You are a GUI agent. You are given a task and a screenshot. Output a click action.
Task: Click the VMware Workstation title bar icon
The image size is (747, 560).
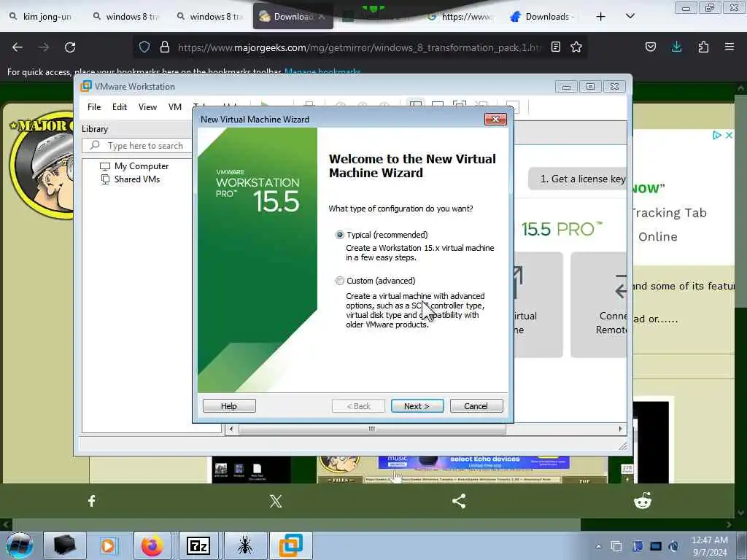[86, 86]
